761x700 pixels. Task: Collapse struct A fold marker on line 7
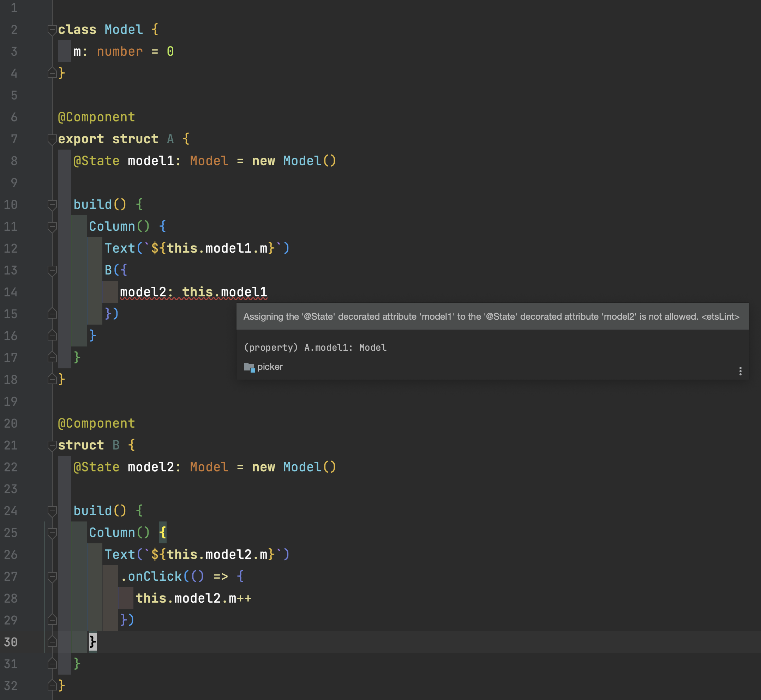52,139
